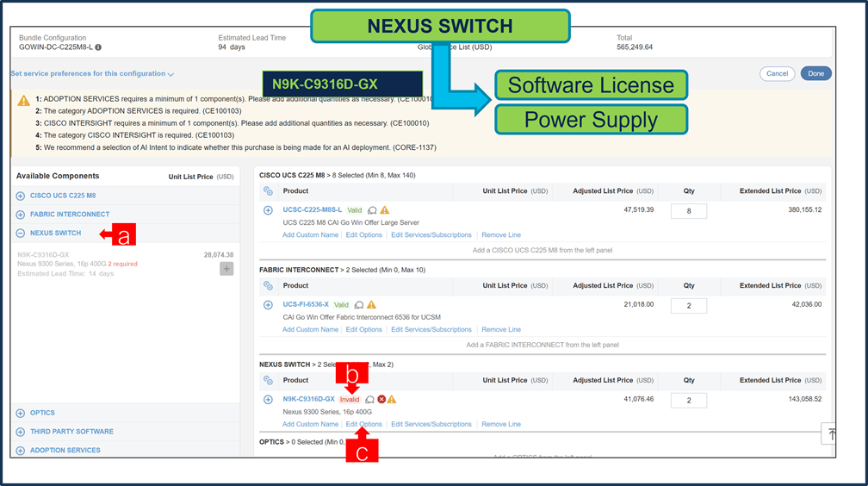Click the copy icon in CISCO UCS C225 M8 table header
Screen dimensions: 868x486
click(x=268, y=191)
